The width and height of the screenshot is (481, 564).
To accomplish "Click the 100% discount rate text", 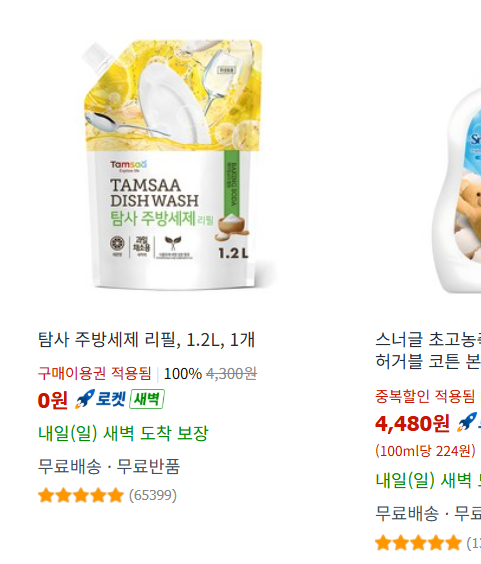I will 183,374.
